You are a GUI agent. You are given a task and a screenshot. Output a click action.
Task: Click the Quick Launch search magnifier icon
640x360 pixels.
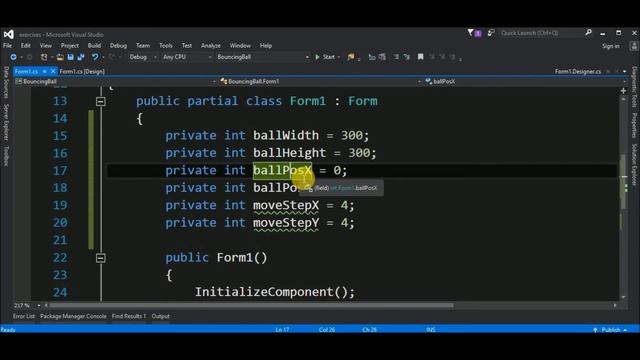click(x=589, y=32)
